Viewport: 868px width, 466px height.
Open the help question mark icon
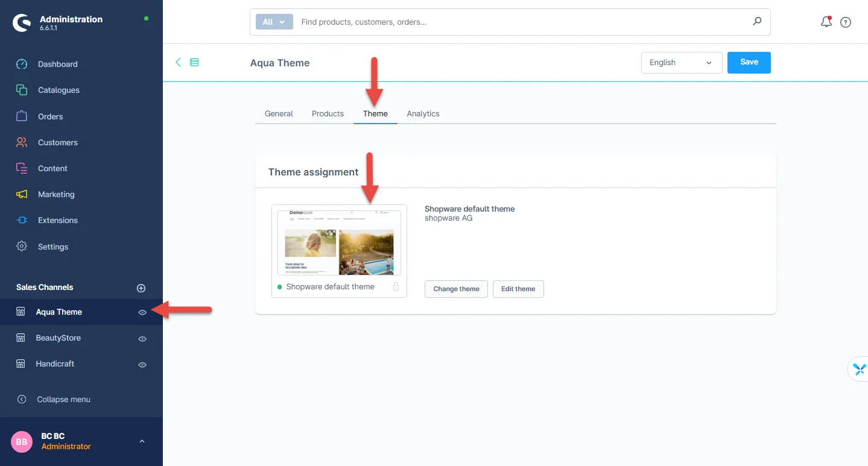click(x=846, y=22)
